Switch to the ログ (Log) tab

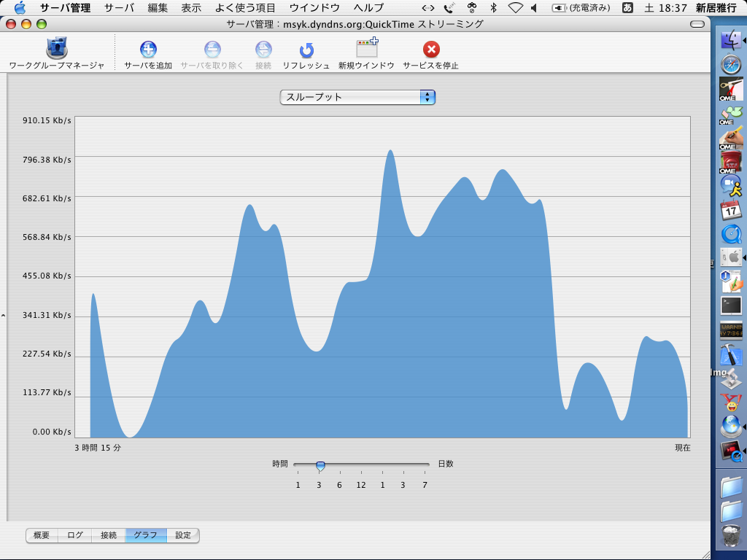(75, 535)
